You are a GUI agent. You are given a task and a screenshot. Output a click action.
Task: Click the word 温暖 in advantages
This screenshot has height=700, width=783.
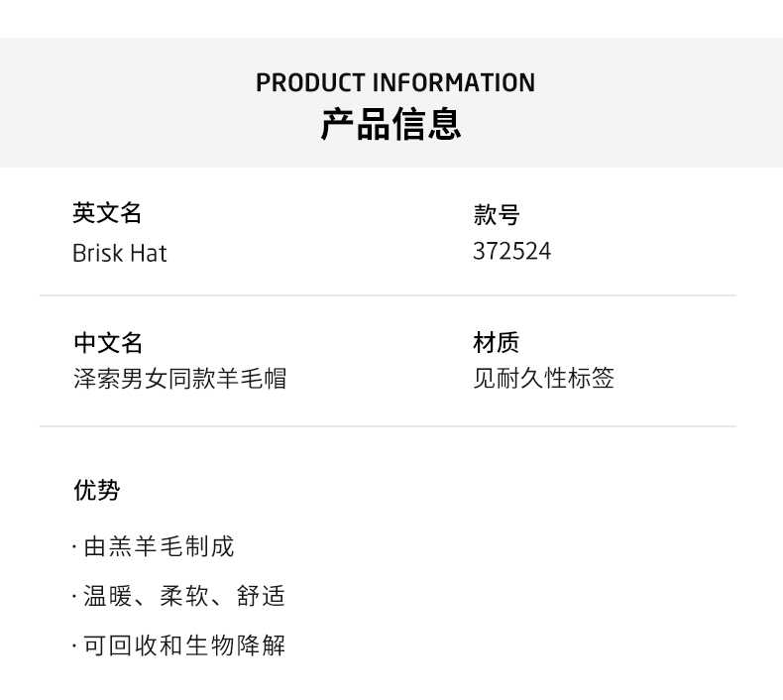pos(108,596)
